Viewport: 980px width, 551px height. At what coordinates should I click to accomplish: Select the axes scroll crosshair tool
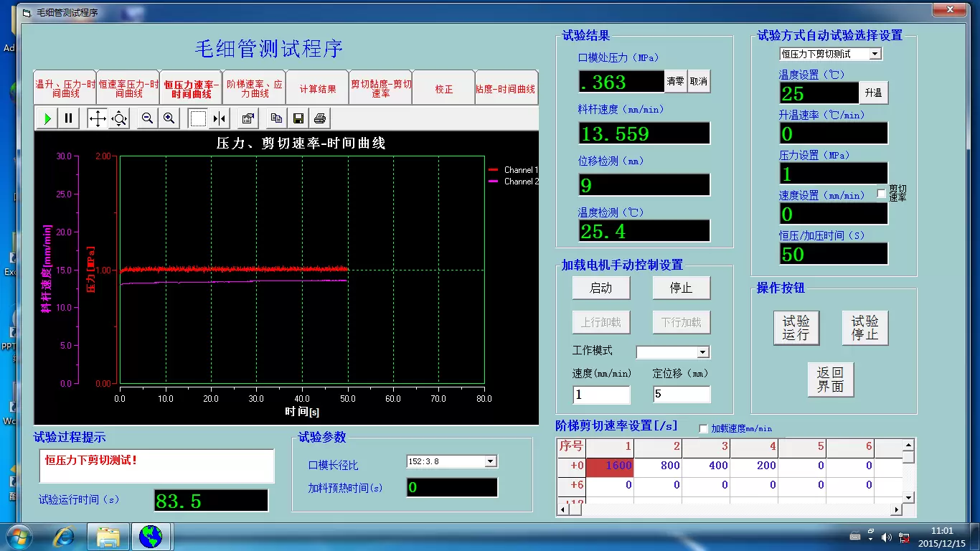tap(97, 118)
